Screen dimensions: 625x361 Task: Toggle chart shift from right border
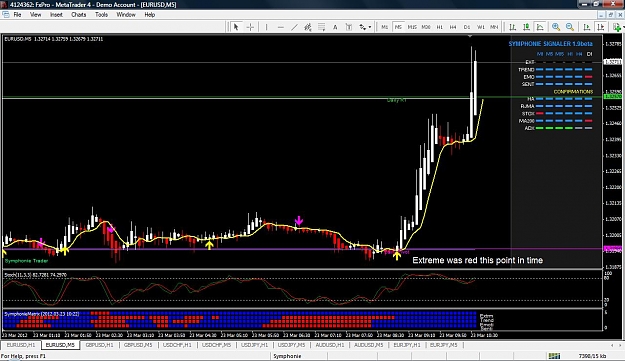point(601,27)
